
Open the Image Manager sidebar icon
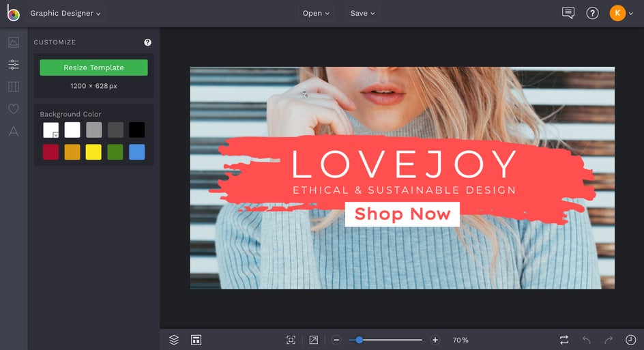pos(14,42)
